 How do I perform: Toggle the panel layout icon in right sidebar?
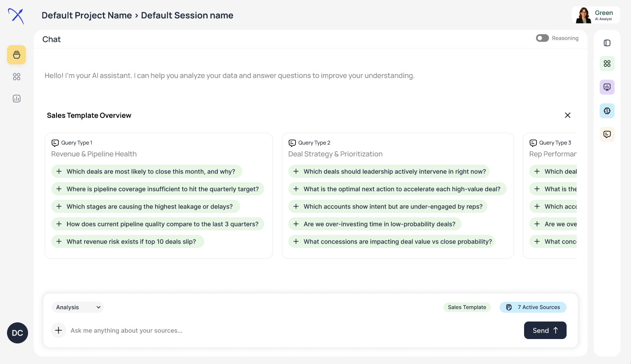[x=607, y=43]
